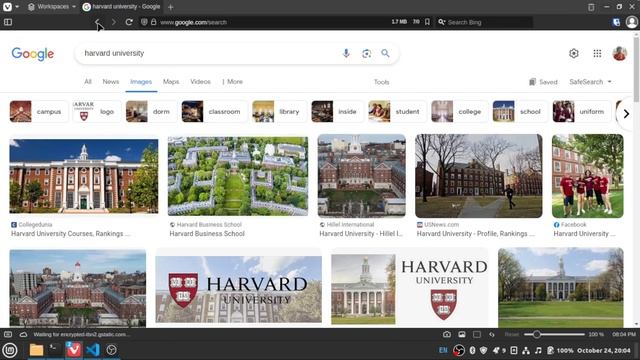The height and width of the screenshot is (360, 640).
Task: Open Harvard University Courses, Rankings link
Action: (x=70, y=234)
